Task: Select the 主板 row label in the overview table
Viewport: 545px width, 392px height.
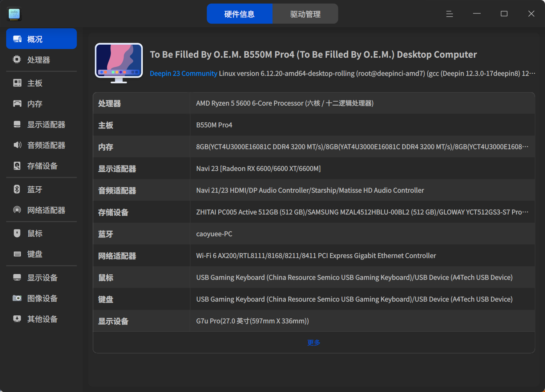Action: click(x=106, y=125)
